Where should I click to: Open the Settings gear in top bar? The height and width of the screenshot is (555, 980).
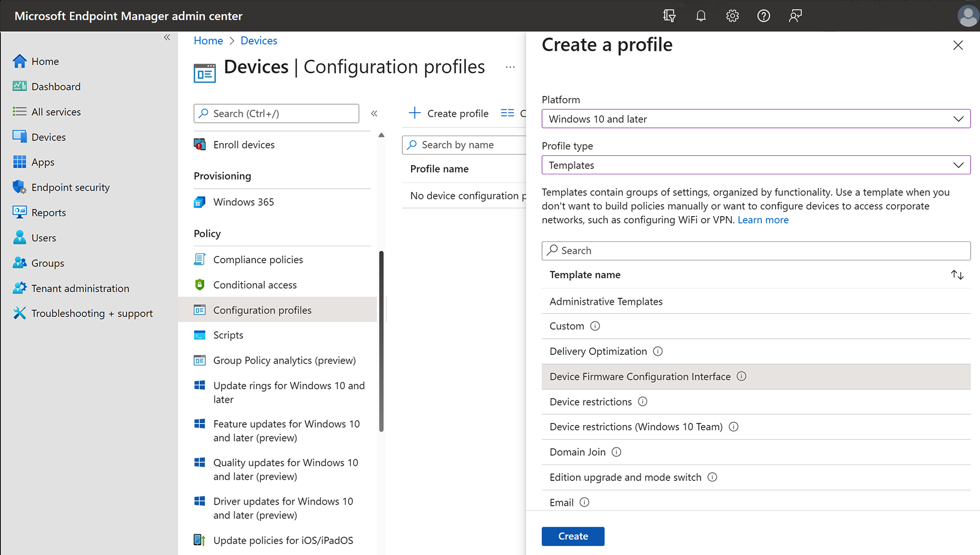732,15
